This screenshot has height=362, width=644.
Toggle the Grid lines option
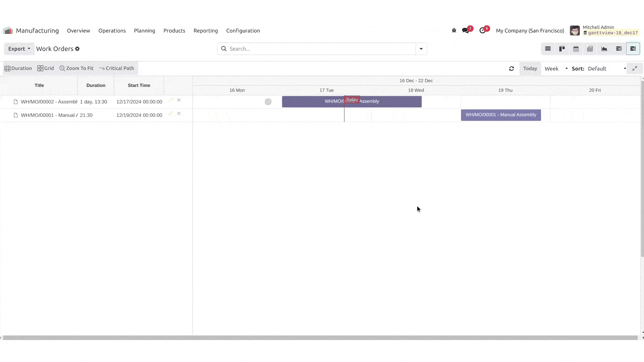click(46, 68)
